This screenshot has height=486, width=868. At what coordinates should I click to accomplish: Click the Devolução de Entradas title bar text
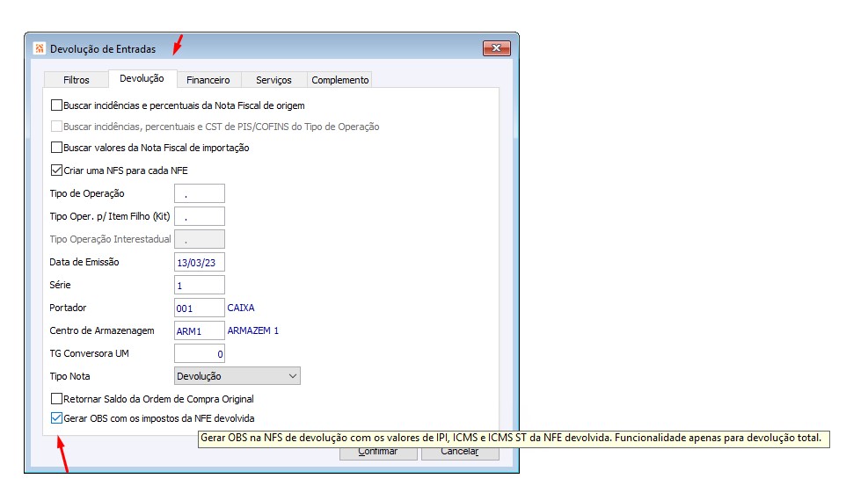pos(103,48)
